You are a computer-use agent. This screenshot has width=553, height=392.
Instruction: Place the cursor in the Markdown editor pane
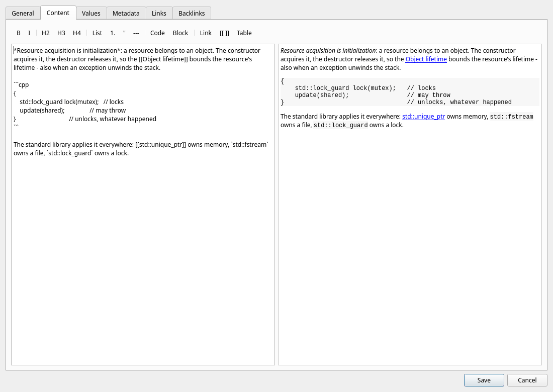(x=143, y=205)
